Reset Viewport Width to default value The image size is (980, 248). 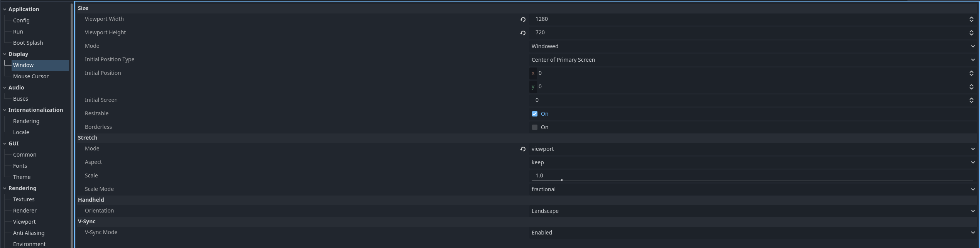tap(523, 19)
